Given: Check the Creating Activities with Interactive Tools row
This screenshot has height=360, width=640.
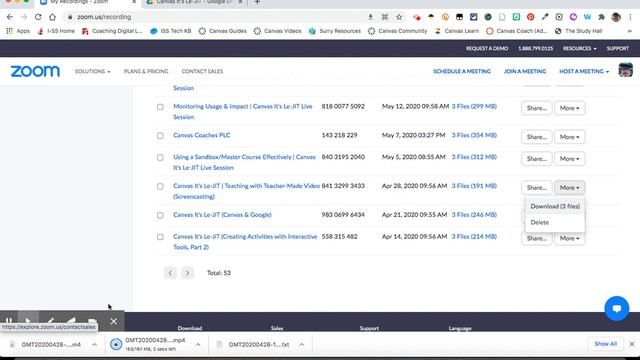Looking at the screenshot, I should (160, 237).
